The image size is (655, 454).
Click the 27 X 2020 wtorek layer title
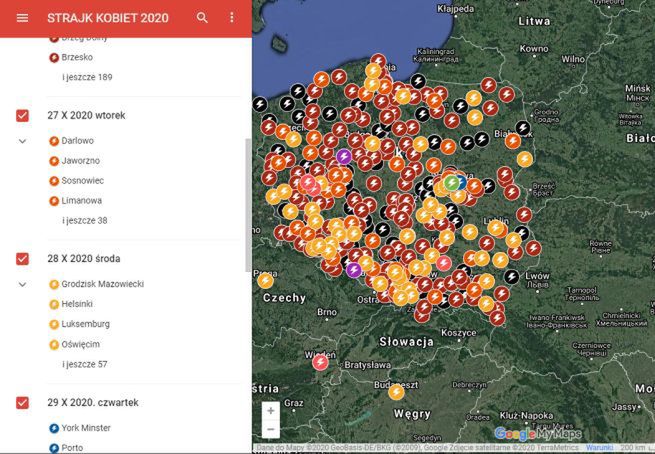[x=86, y=115]
